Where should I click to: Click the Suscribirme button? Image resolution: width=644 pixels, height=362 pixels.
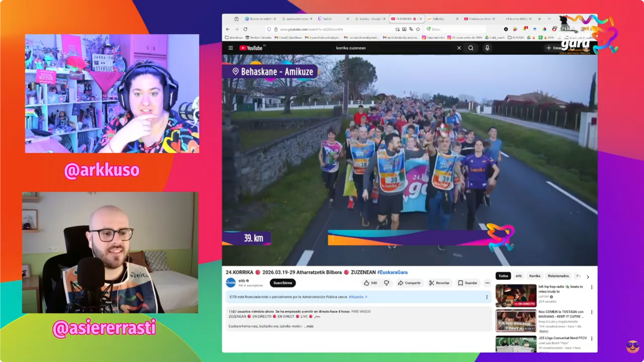(x=283, y=283)
